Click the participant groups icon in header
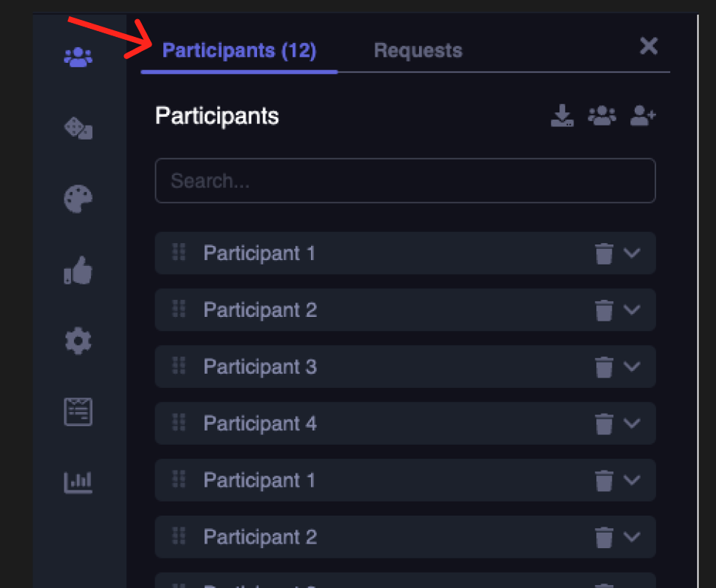 pyautogui.click(x=601, y=116)
